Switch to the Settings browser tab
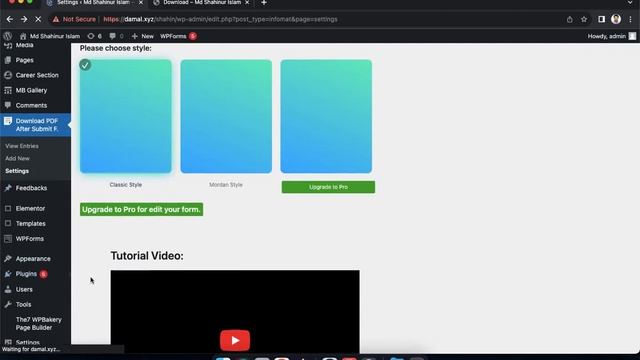This screenshot has height=360, width=640. click(x=95, y=2)
